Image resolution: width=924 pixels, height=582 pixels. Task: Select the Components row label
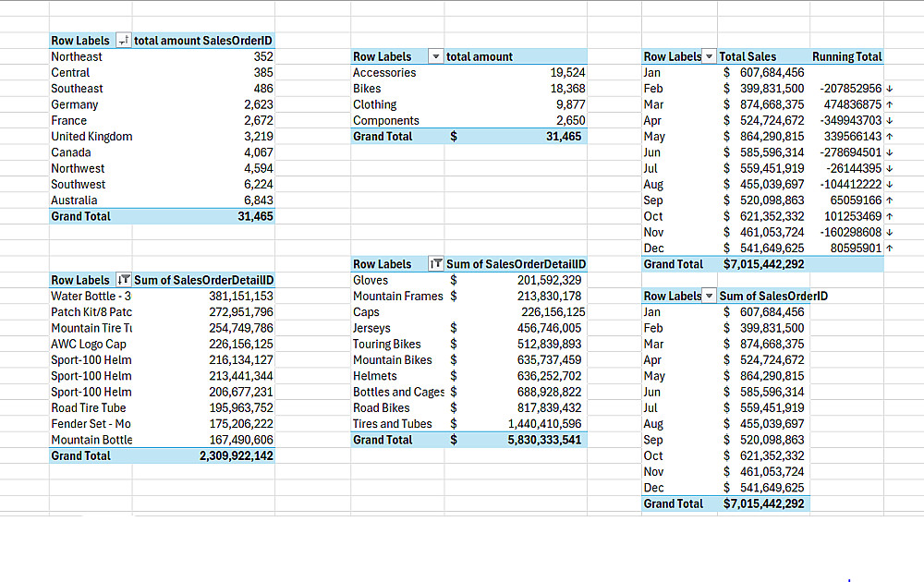[386, 120]
